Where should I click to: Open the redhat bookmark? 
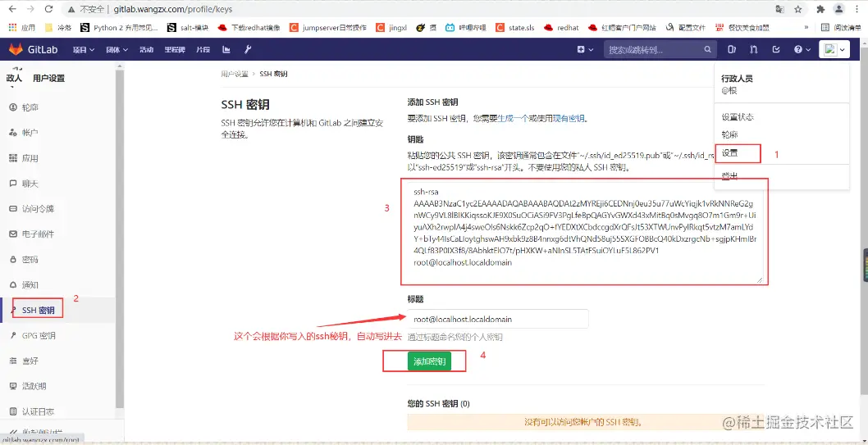(562, 27)
